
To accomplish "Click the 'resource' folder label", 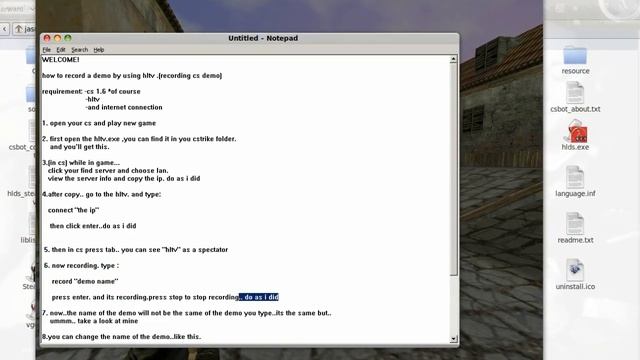I will pyautogui.click(x=575, y=71).
